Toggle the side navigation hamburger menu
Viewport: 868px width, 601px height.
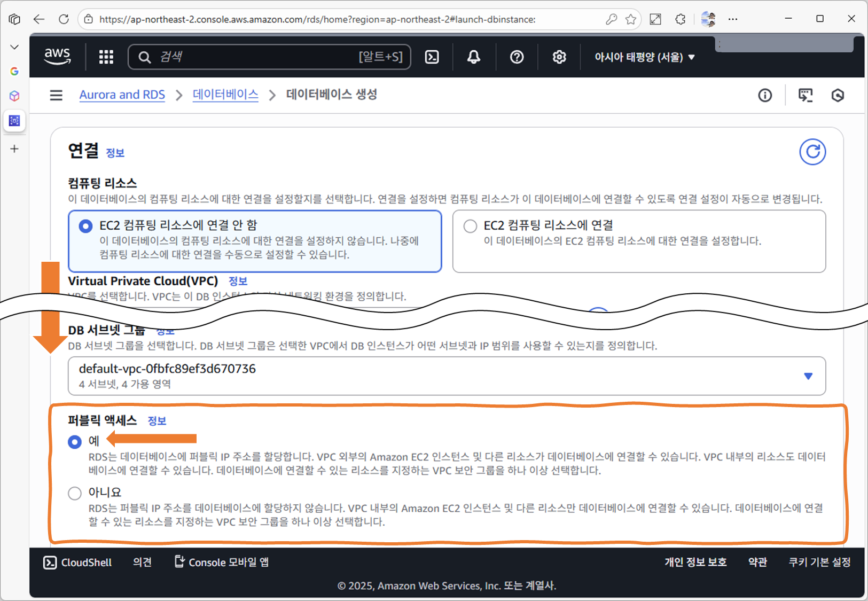pyautogui.click(x=56, y=95)
